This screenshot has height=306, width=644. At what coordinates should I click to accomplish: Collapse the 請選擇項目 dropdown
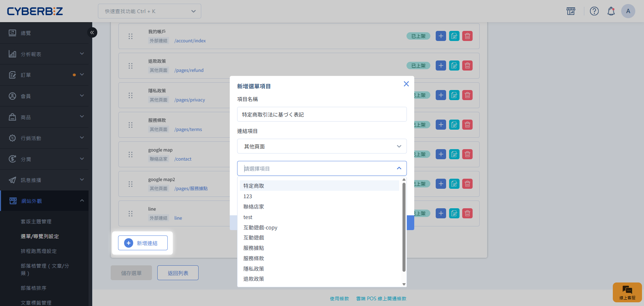tap(399, 168)
